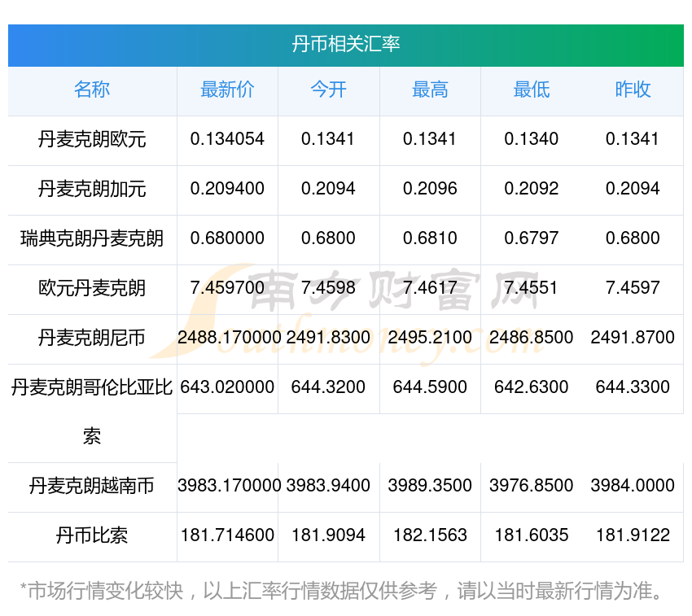Click the 昨收 column header
The image size is (692, 616).
(633, 90)
